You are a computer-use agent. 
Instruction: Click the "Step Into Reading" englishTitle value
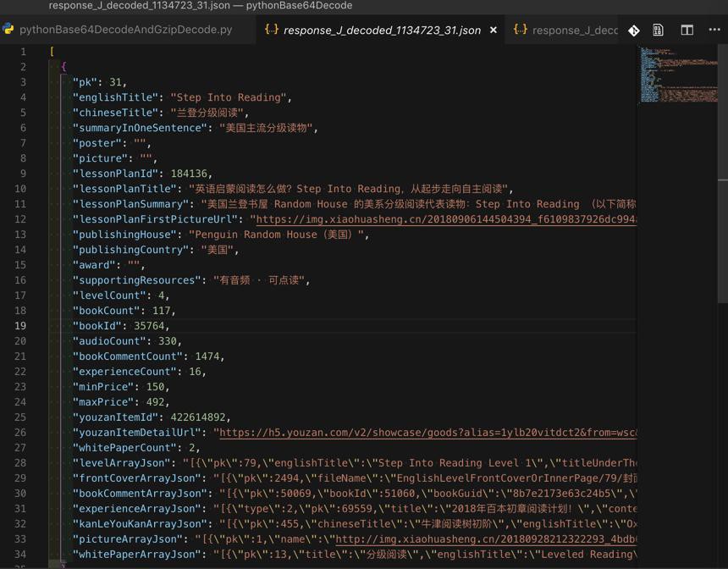pos(229,97)
